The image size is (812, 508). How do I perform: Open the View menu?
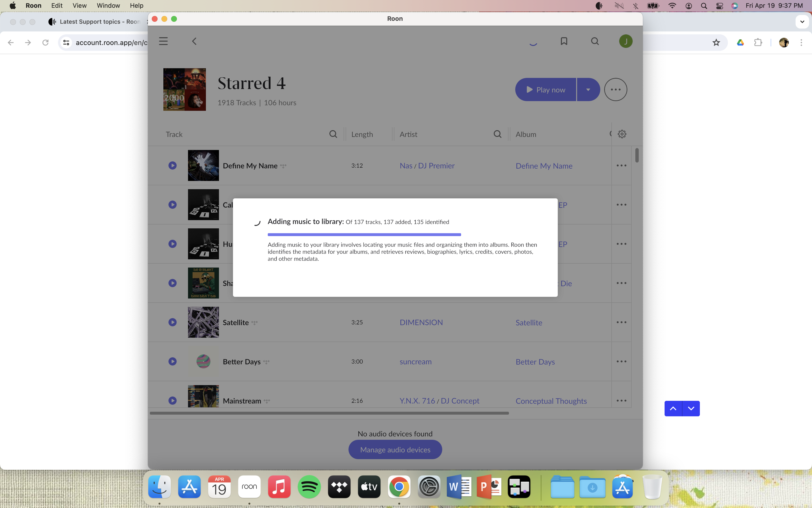[x=80, y=6]
